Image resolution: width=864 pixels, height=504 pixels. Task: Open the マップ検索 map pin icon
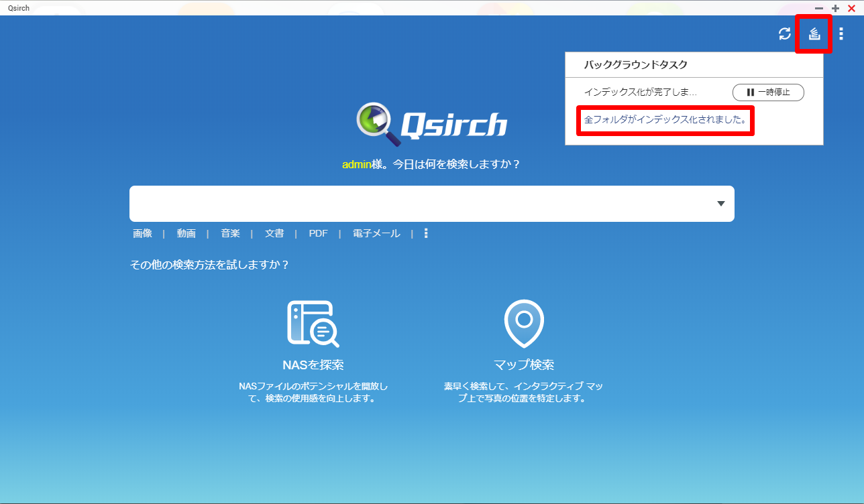524,323
